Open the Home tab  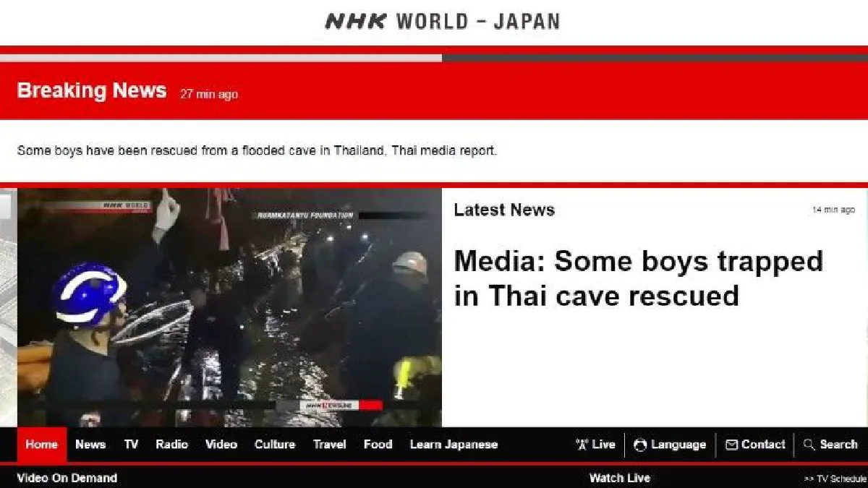[42, 445]
